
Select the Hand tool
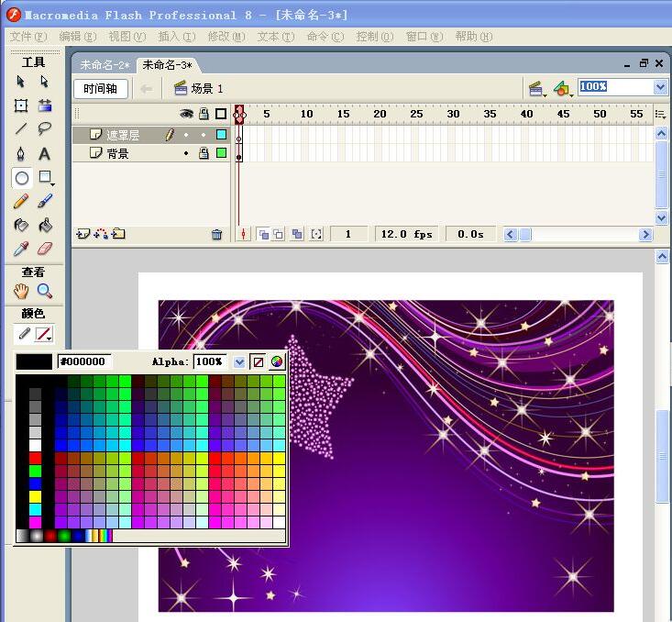coord(20,291)
